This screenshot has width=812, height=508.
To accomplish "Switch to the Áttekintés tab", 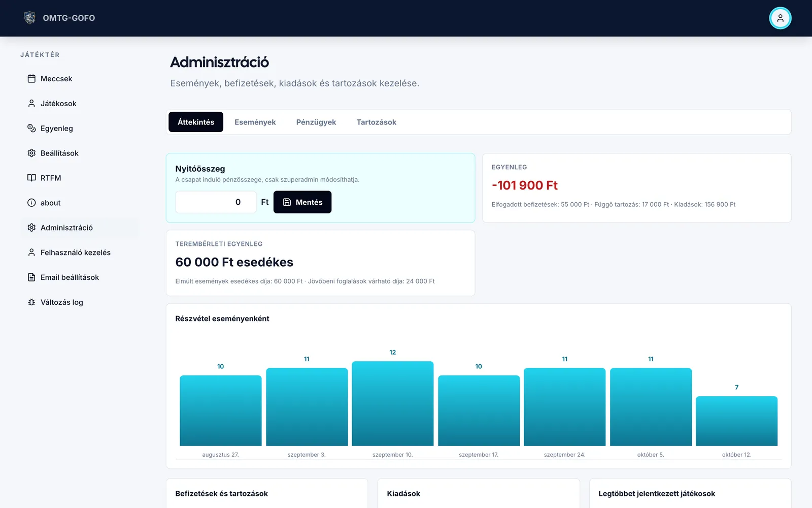I will click(x=196, y=122).
